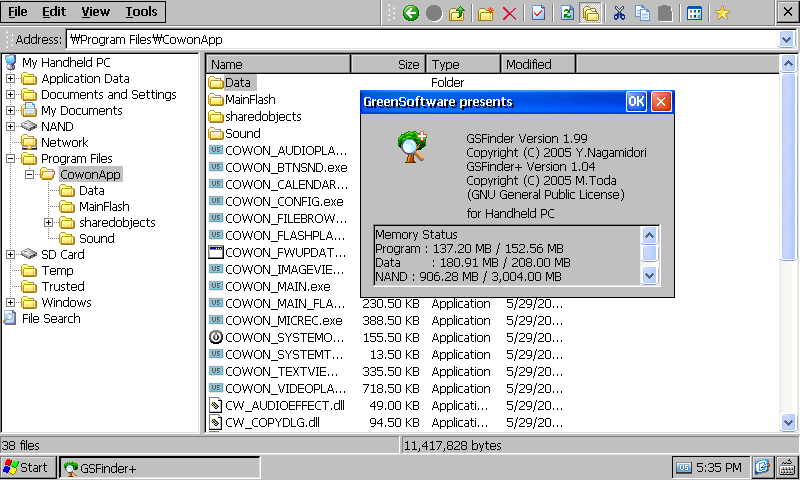This screenshot has height=480, width=800.
Task: Click the green Back arrow toolbar icon
Action: click(411, 13)
